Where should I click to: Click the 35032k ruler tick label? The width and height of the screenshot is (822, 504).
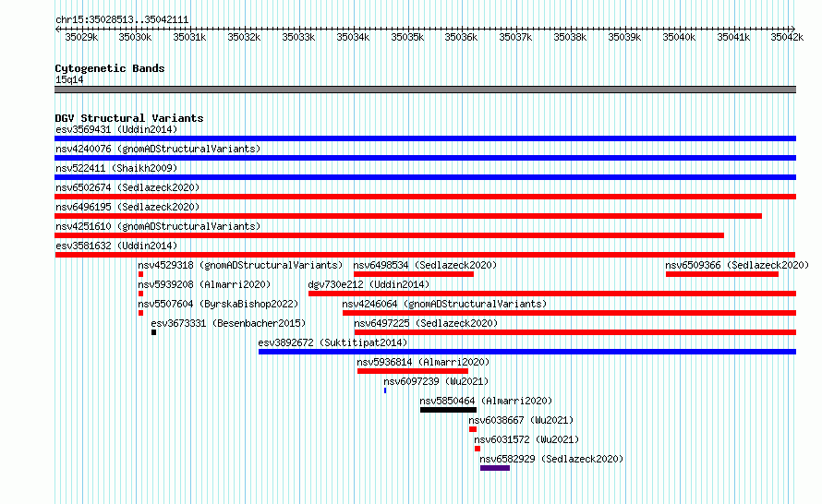(244, 37)
